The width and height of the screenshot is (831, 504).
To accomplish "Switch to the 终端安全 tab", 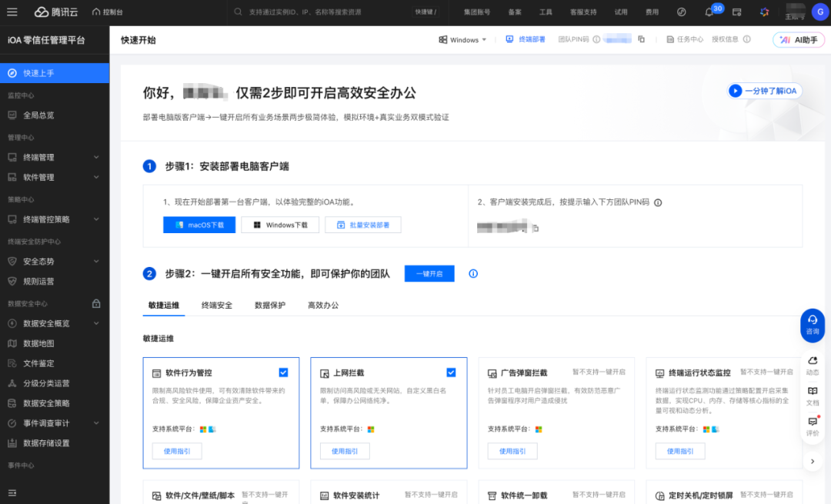I will [x=217, y=305].
